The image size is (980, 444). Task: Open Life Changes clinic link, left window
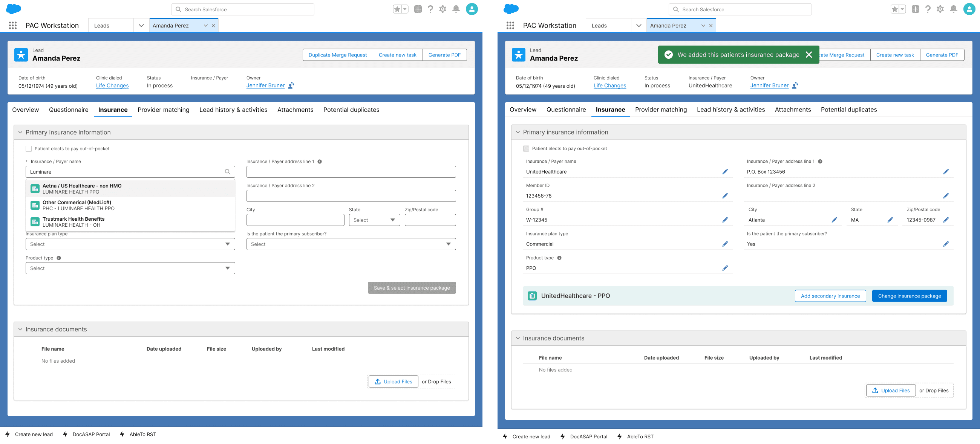[x=112, y=85]
